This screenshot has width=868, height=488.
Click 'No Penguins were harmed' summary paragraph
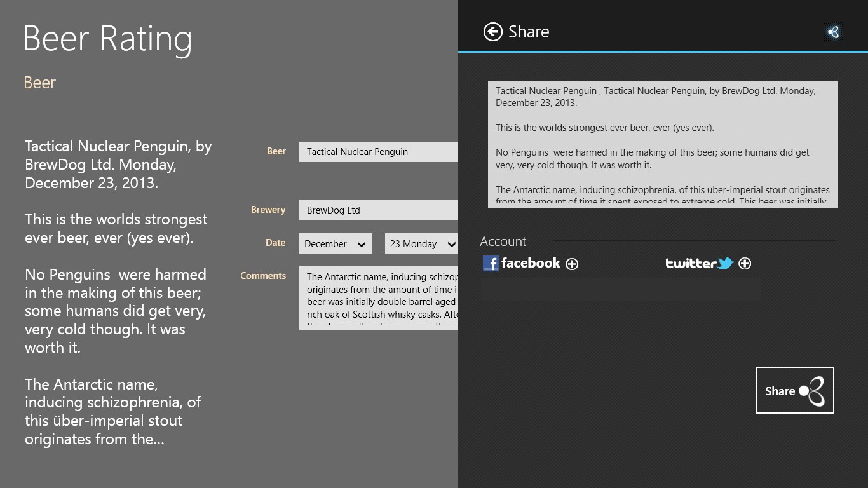[116, 311]
